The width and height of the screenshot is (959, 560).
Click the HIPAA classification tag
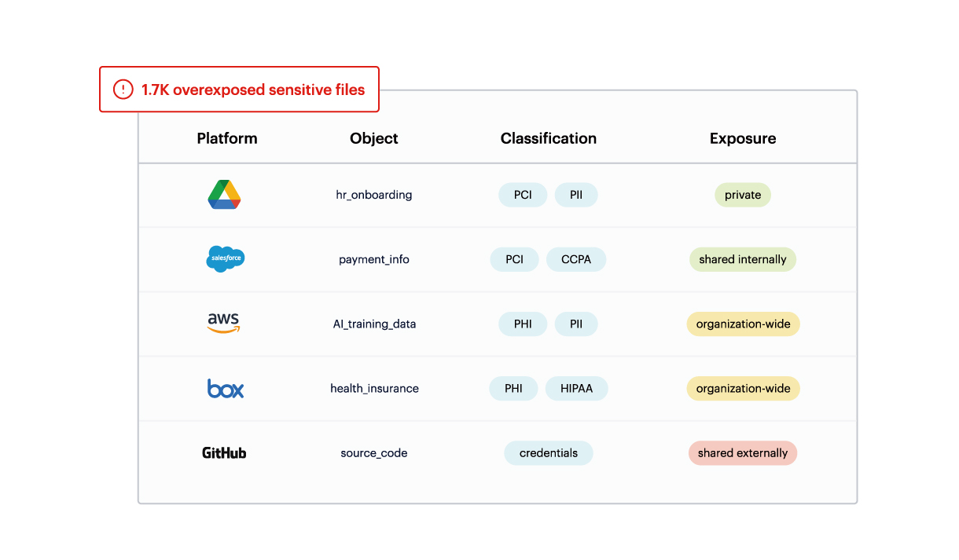pos(577,388)
